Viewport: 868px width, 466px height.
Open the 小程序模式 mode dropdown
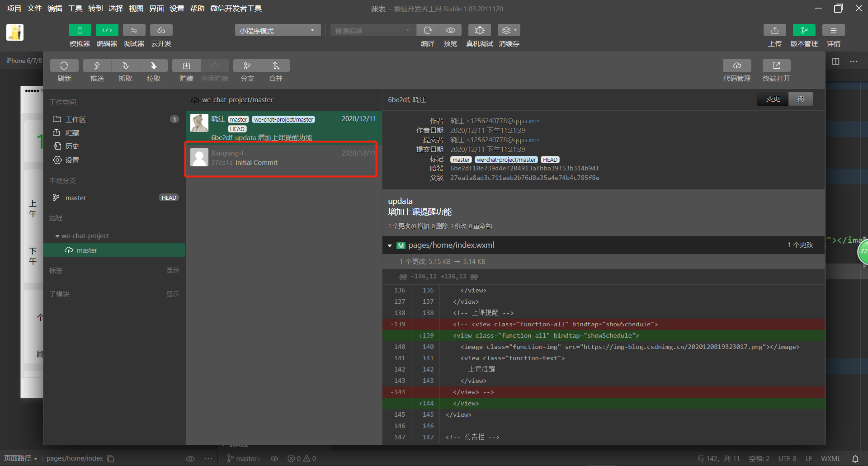278,30
